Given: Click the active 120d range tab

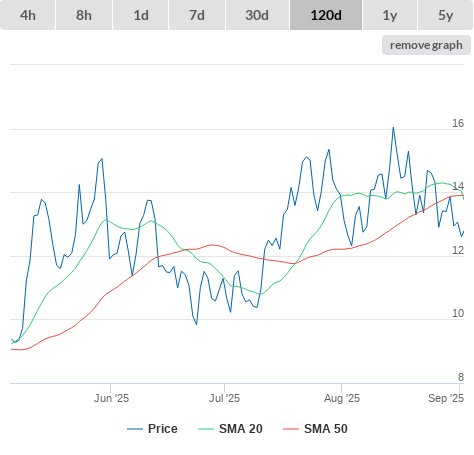Looking at the screenshot, I should [x=326, y=15].
